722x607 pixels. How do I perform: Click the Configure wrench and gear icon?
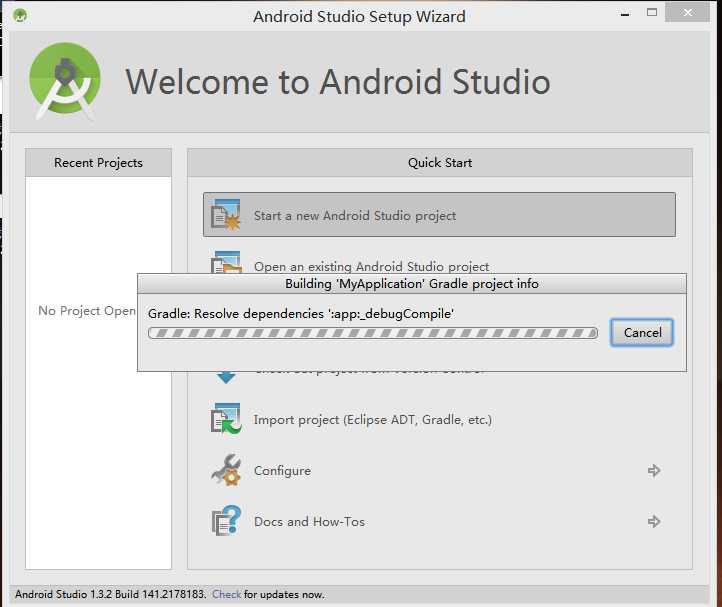click(x=226, y=470)
